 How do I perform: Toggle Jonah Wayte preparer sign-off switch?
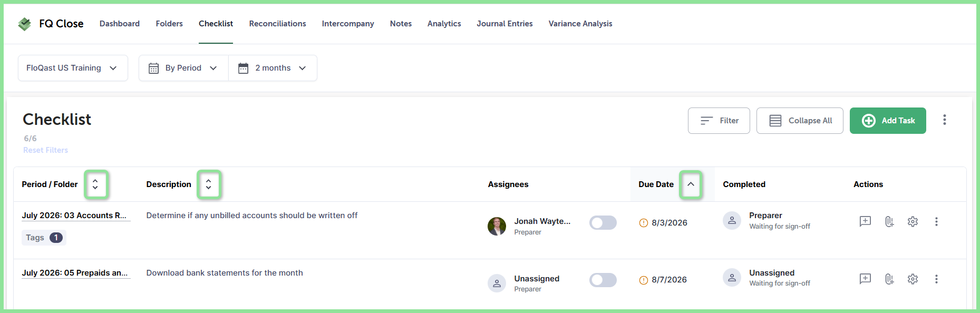click(603, 223)
